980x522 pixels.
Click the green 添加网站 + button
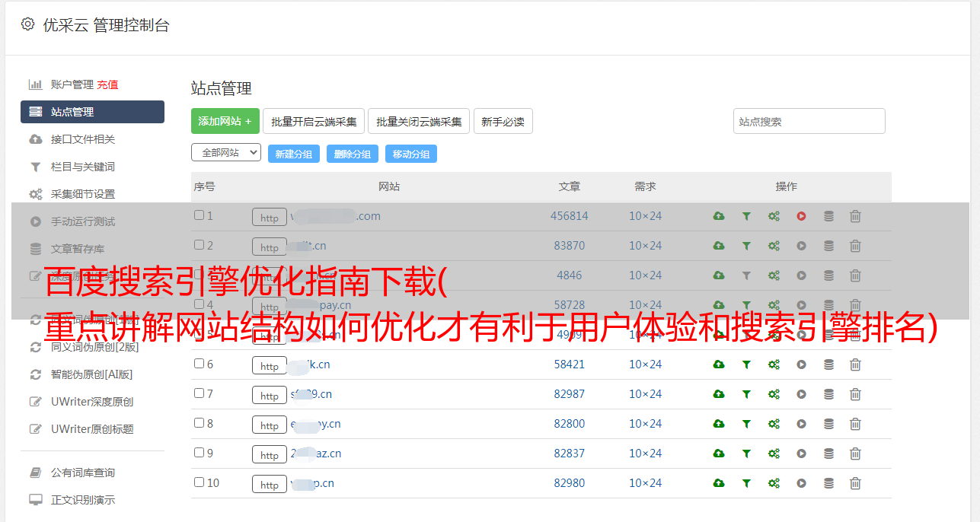click(225, 121)
